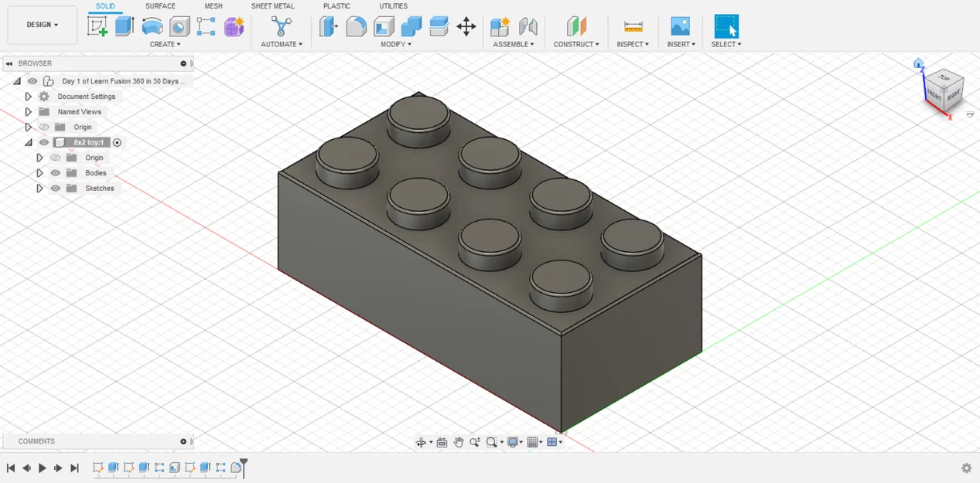Open the Hole tool
Screen dimensions: 980x483
pos(179,26)
